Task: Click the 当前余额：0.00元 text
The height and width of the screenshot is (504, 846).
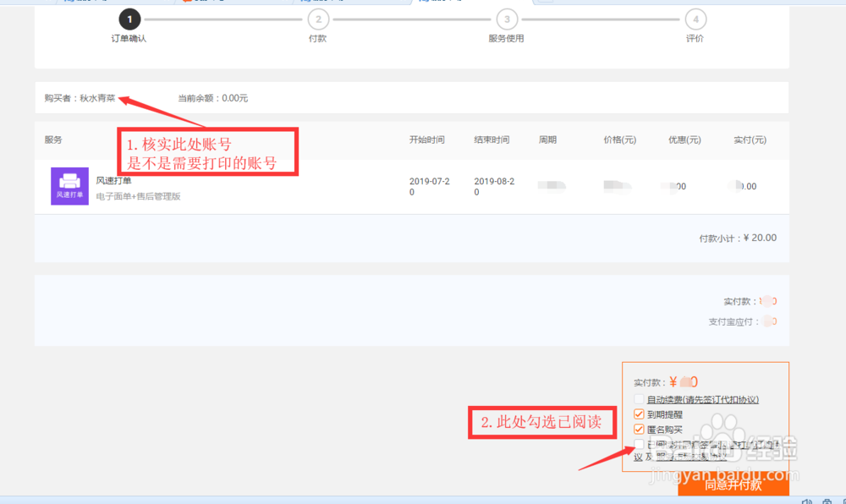Action: (x=213, y=98)
